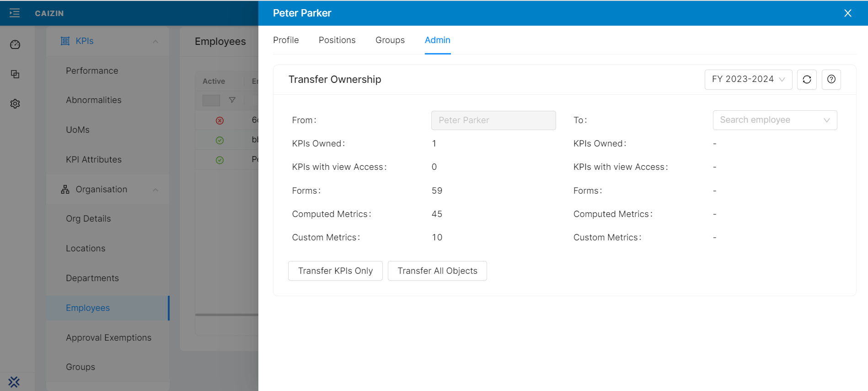Screen dimensions: 868x391
Task: Click the Caizin logo icon at bottom left
Action: click(x=14, y=382)
